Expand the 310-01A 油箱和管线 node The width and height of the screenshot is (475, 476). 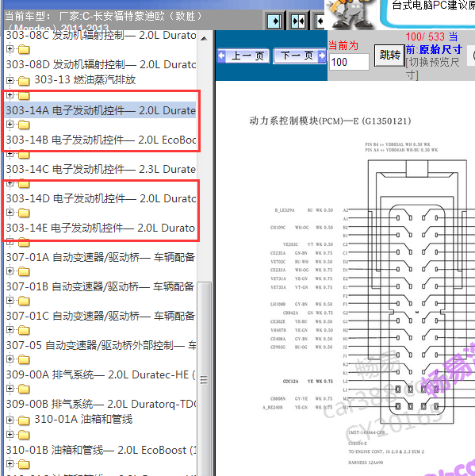[10, 420]
